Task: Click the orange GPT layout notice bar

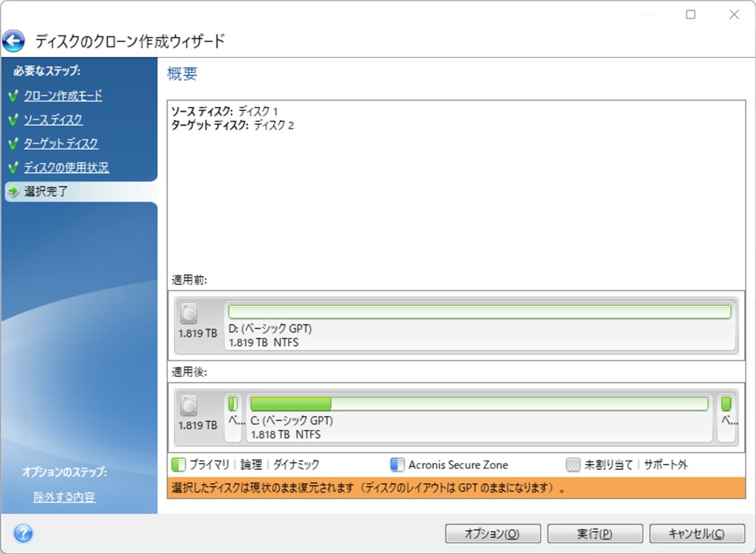Action: click(456, 488)
